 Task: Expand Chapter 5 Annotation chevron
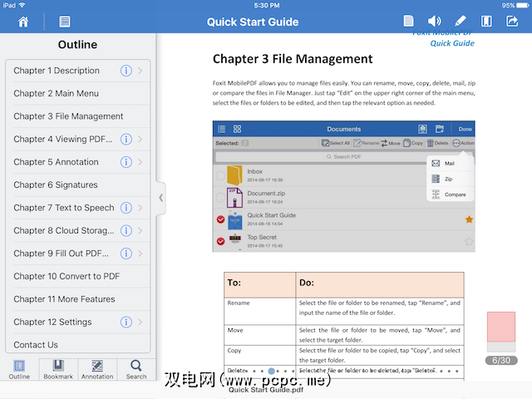pyautogui.click(x=140, y=162)
